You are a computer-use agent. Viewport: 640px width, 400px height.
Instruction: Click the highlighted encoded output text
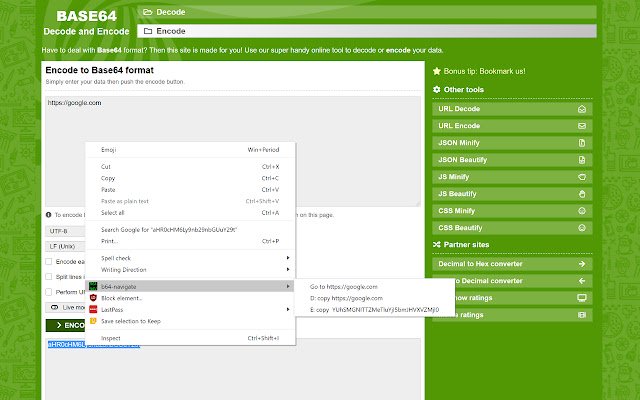tap(94, 344)
